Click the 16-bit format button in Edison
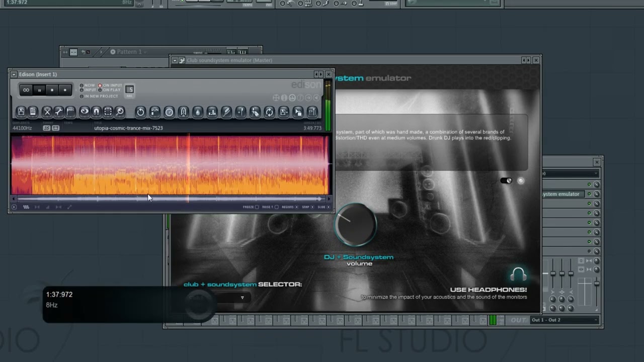Screen dimensions: 644x362 tap(47, 128)
